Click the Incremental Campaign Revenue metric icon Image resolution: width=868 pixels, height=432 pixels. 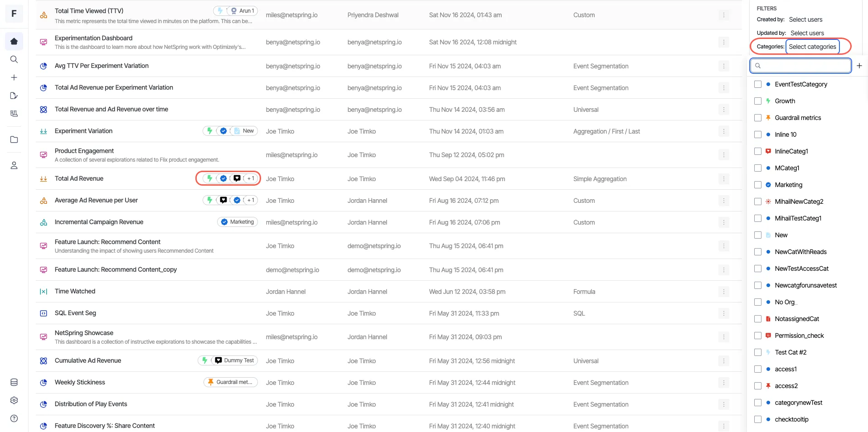pyautogui.click(x=44, y=222)
